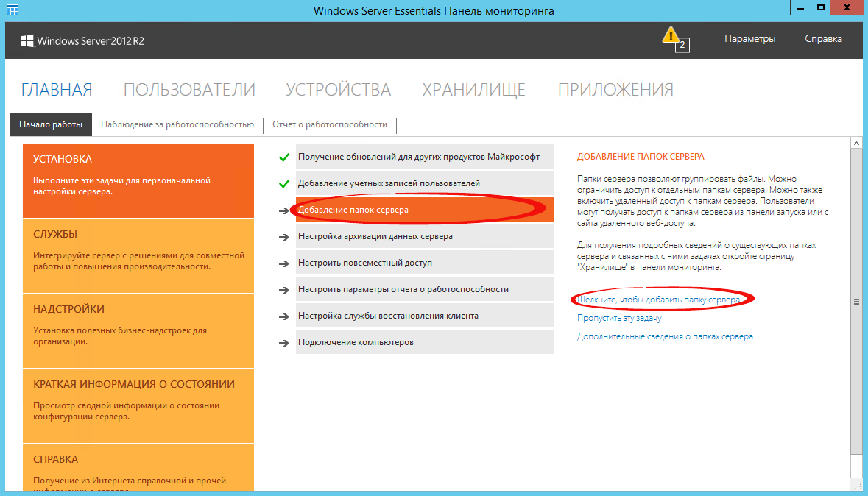Click the arrow icon beside 'Подключение компьютеров'
The width and height of the screenshot is (868, 496).
[284, 343]
